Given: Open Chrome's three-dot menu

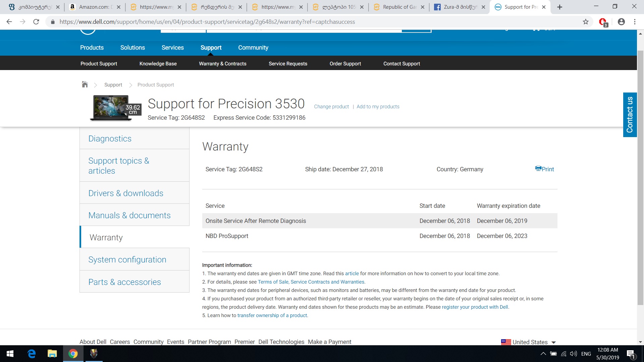Looking at the screenshot, I should click(x=635, y=22).
